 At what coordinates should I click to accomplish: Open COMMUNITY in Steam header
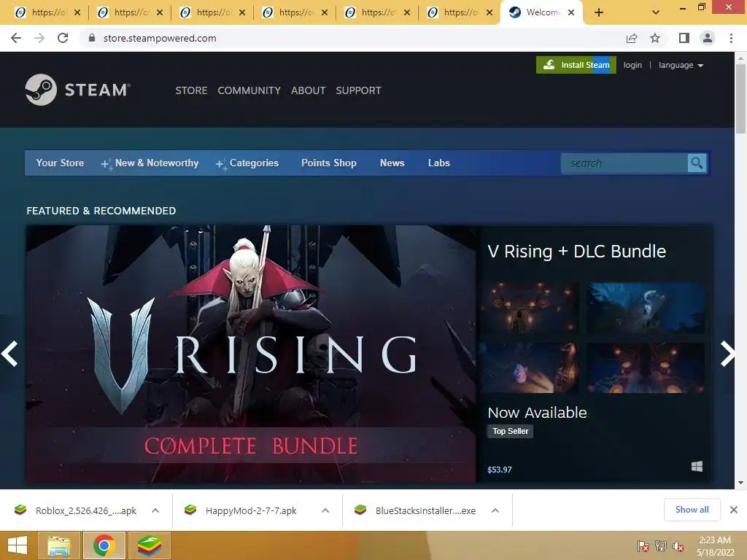(249, 90)
